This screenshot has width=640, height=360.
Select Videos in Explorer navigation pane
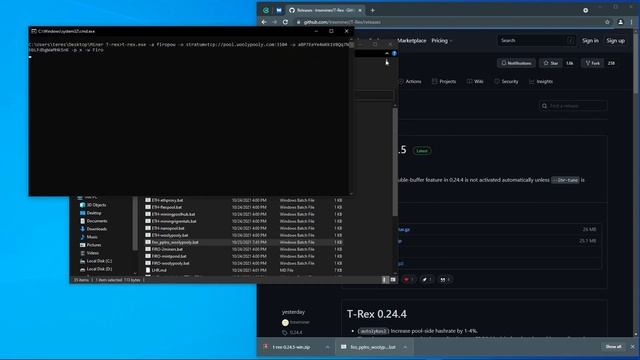coord(89,253)
